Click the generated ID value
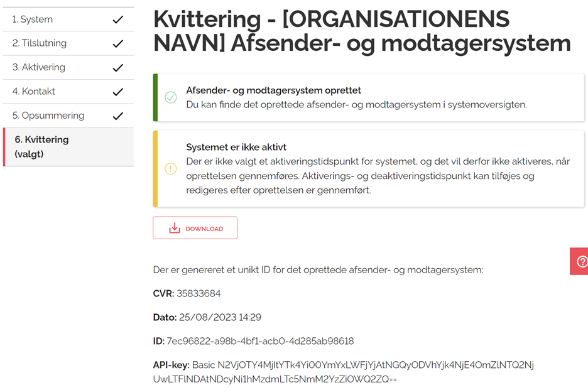The width and height of the screenshot is (588, 390). click(259, 341)
